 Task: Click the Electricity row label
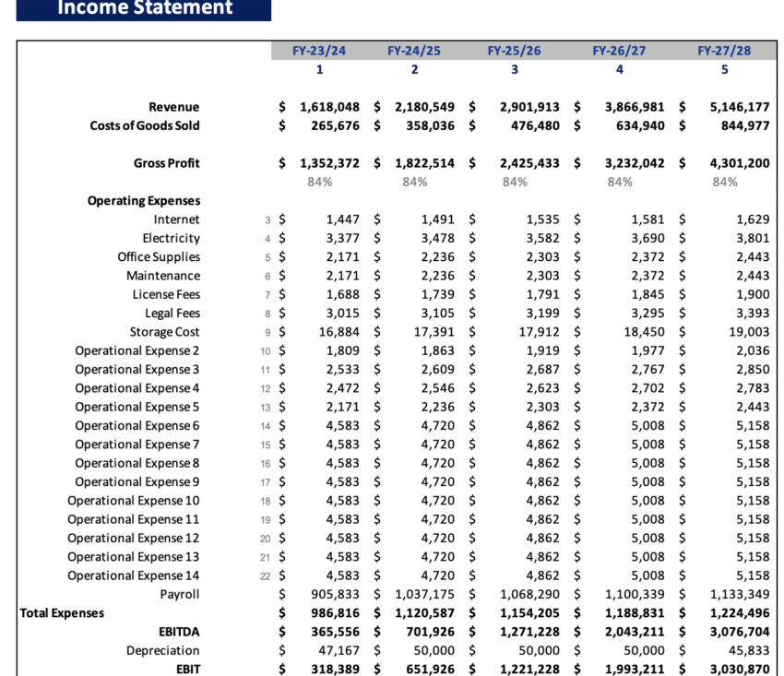(x=170, y=238)
